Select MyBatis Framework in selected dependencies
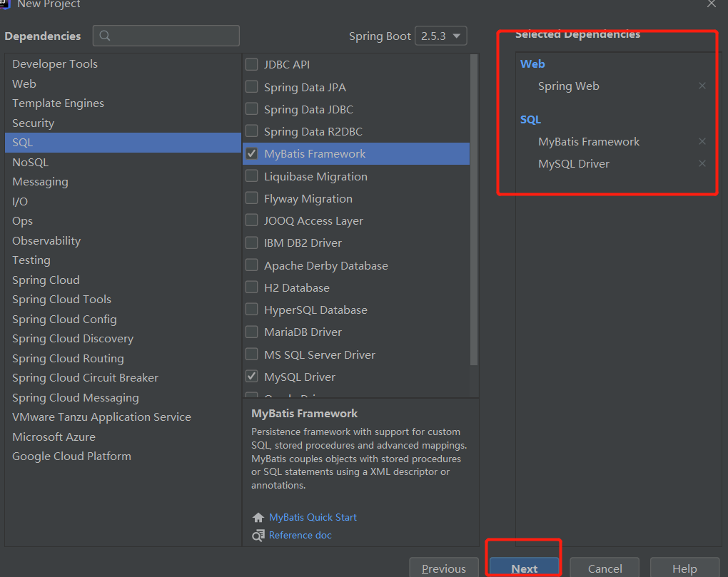728x577 pixels. [589, 141]
